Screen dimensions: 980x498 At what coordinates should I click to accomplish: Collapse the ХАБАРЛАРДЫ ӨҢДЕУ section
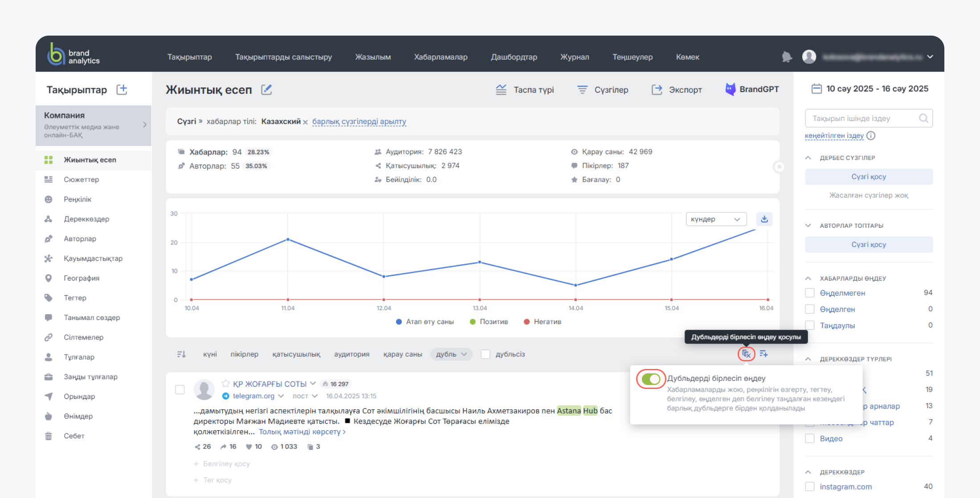click(808, 279)
